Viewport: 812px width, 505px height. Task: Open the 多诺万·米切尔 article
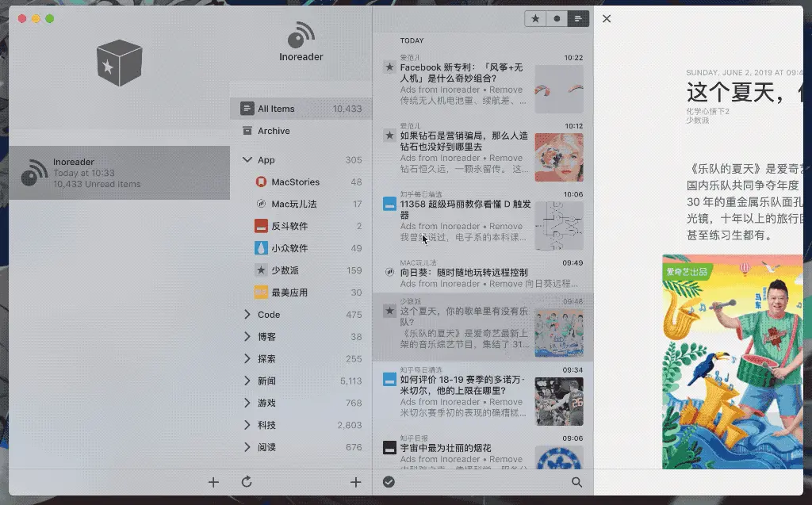pyautogui.click(x=483, y=396)
